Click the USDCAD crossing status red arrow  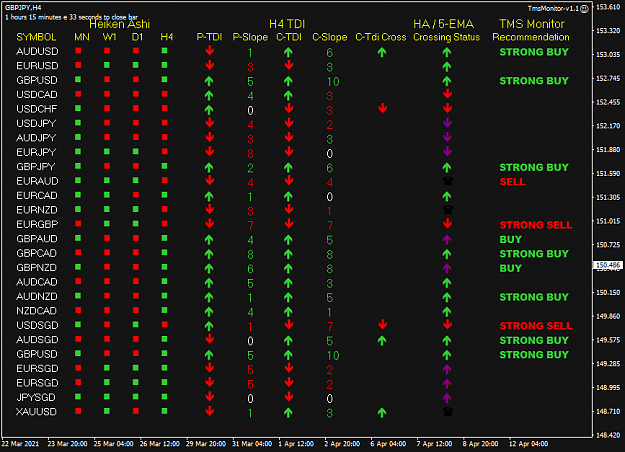pos(447,94)
